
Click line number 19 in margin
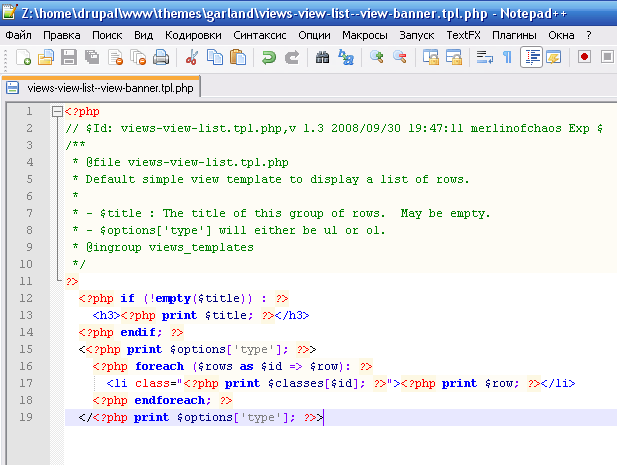tap(26, 417)
